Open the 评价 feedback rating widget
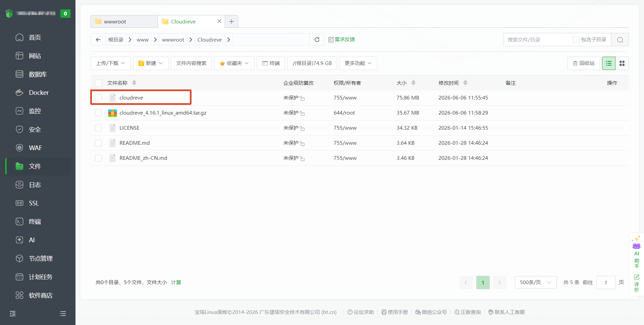Image resolution: width=644 pixels, height=325 pixels. pyautogui.click(x=636, y=283)
